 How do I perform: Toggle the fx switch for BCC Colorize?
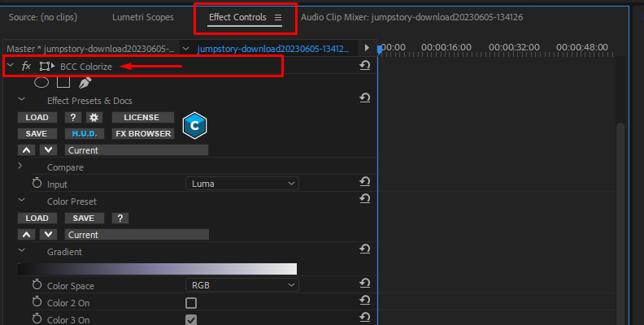pos(26,66)
